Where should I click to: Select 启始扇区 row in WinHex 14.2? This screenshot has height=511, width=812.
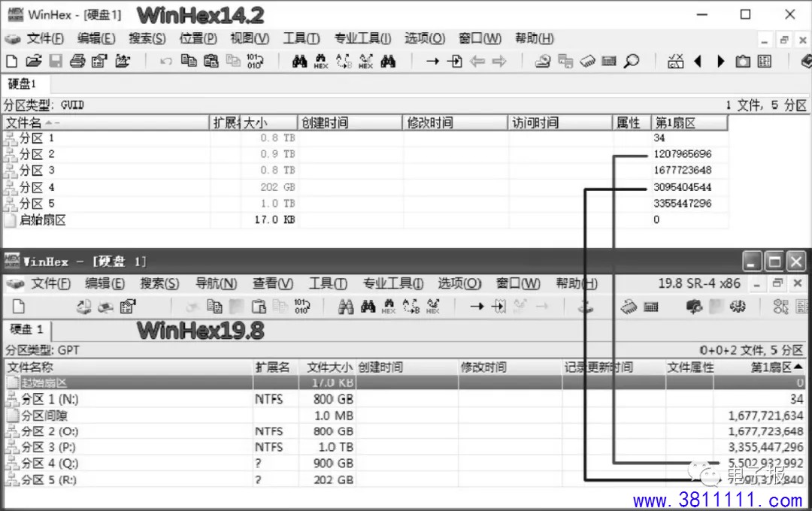point(365,220)
